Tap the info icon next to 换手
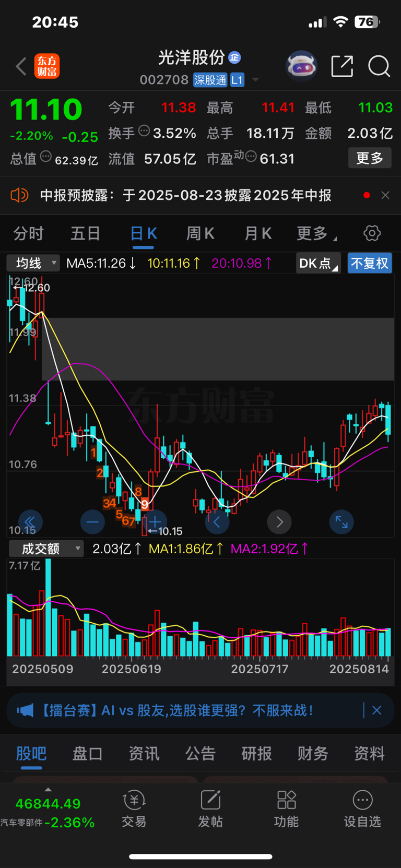The width and height of the screenshot is (401, 868). pos(144,131)
